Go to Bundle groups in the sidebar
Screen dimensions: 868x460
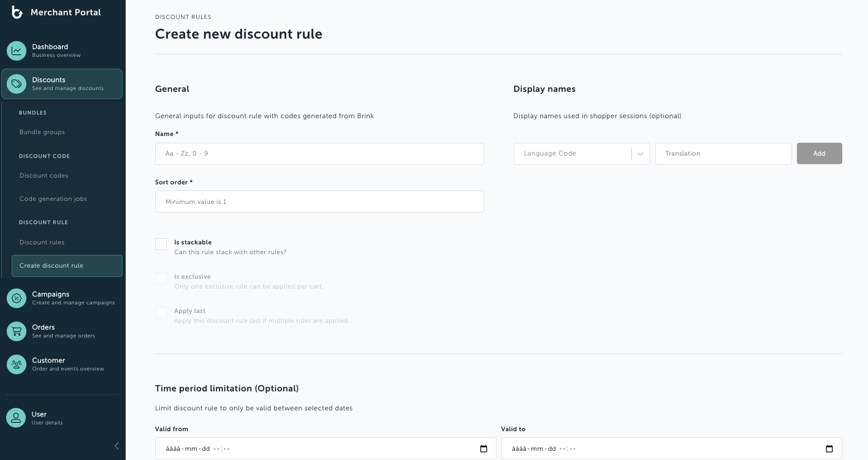pyautogui.click(x=42, y=132)
